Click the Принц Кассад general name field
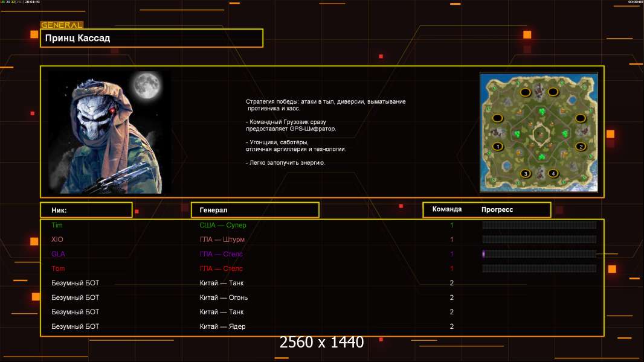The height and width of the screenshot is (362, 644). 152,38
